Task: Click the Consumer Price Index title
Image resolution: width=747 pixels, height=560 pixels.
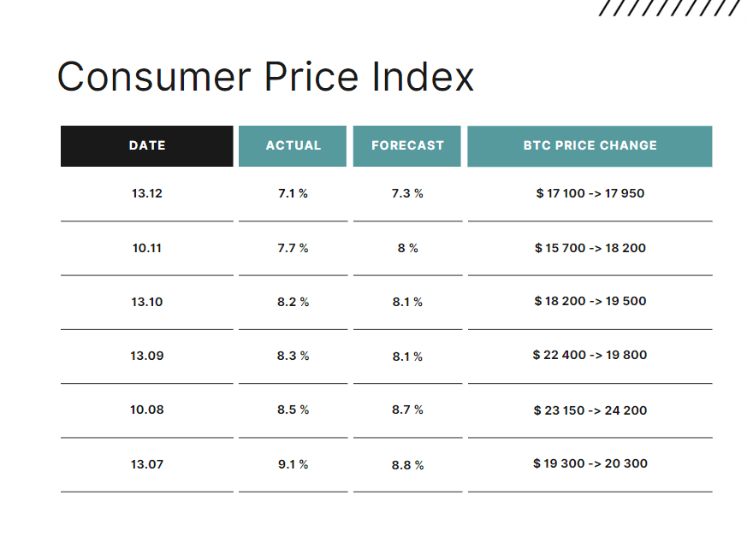Action: (265, 77)
